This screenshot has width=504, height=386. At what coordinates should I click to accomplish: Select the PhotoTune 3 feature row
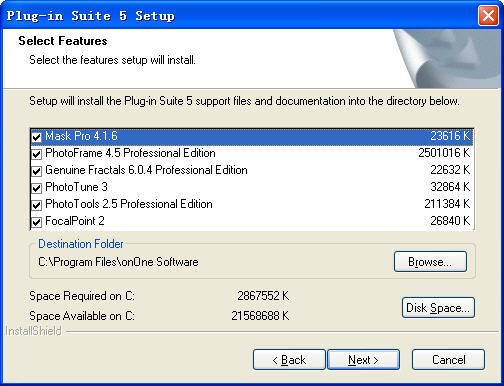[252, 187]
